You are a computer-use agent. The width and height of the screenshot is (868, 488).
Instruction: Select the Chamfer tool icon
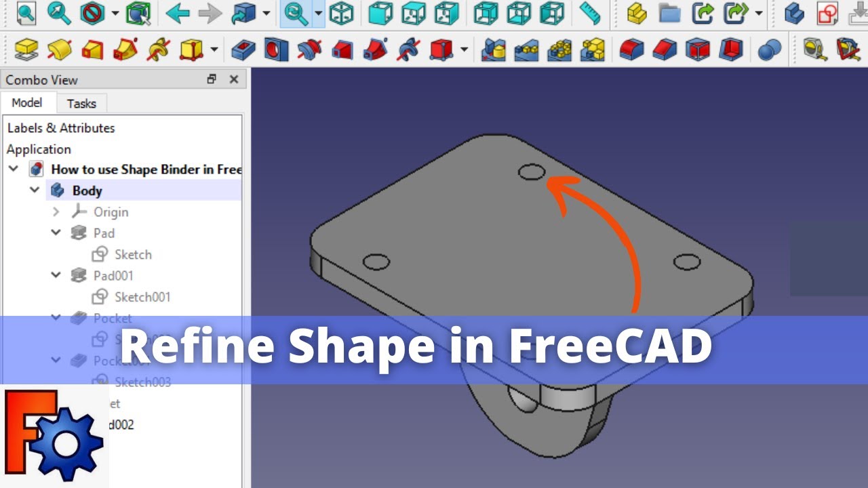pyautogui.click(x=665, y=49)
